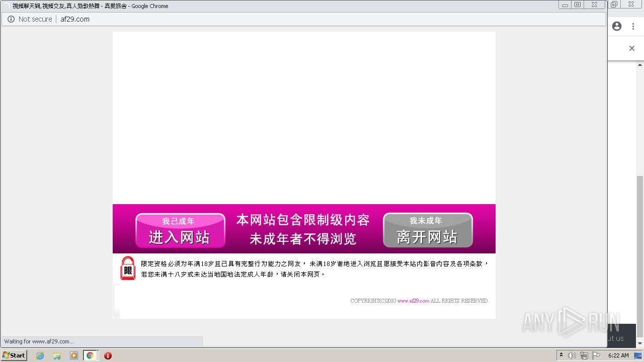Select the Google Chrome taskbar icon
The image size is (644, 362).
click(90, 355)
